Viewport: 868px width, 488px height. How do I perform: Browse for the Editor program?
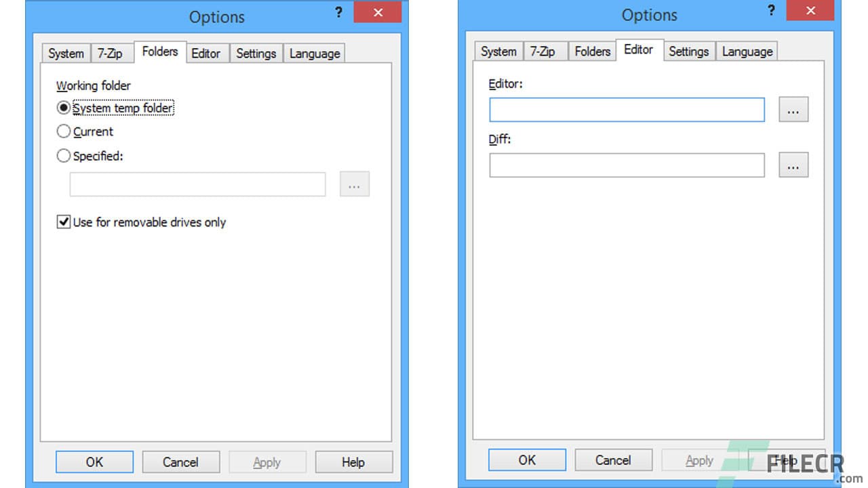pos(793,110)
